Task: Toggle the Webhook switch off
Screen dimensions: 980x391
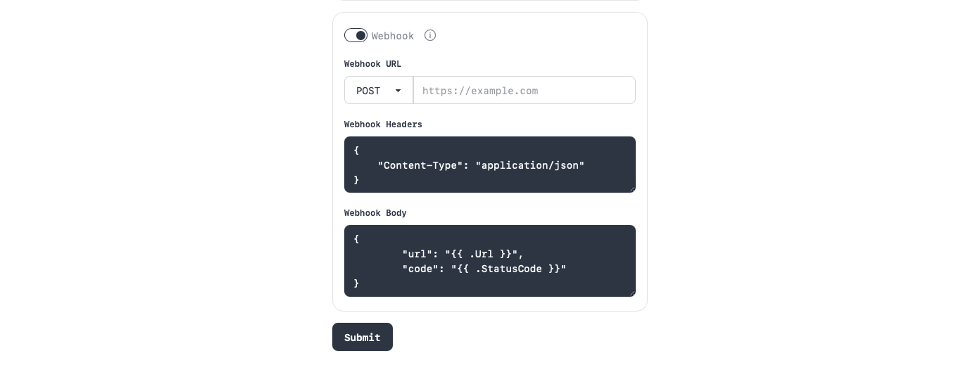Action: click(x=356, y=35)
